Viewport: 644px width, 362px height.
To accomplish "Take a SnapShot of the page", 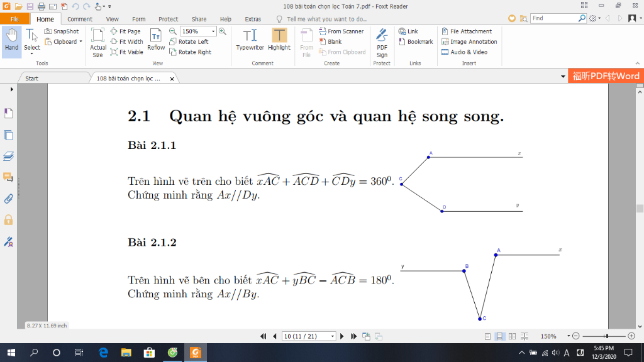I will click(61, 31).
